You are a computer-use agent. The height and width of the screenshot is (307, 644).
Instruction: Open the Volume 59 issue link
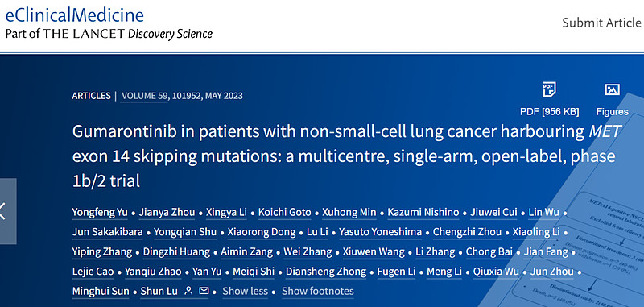pyautogui.click(x=144, y=96)
